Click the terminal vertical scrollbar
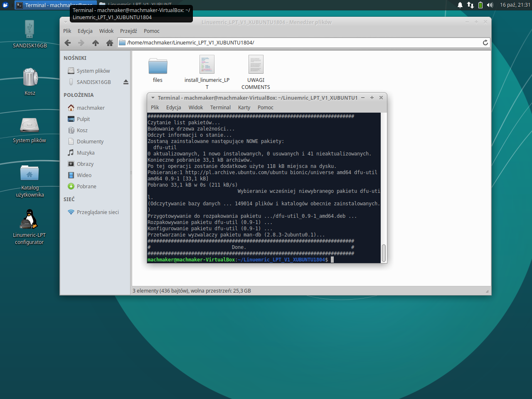The image size is (532, 399). 384,253
